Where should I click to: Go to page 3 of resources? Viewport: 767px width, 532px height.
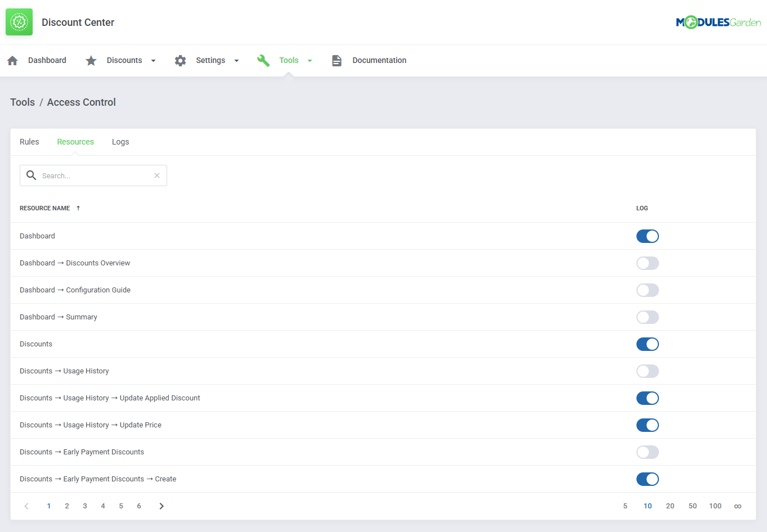click(x=85, y=506)
